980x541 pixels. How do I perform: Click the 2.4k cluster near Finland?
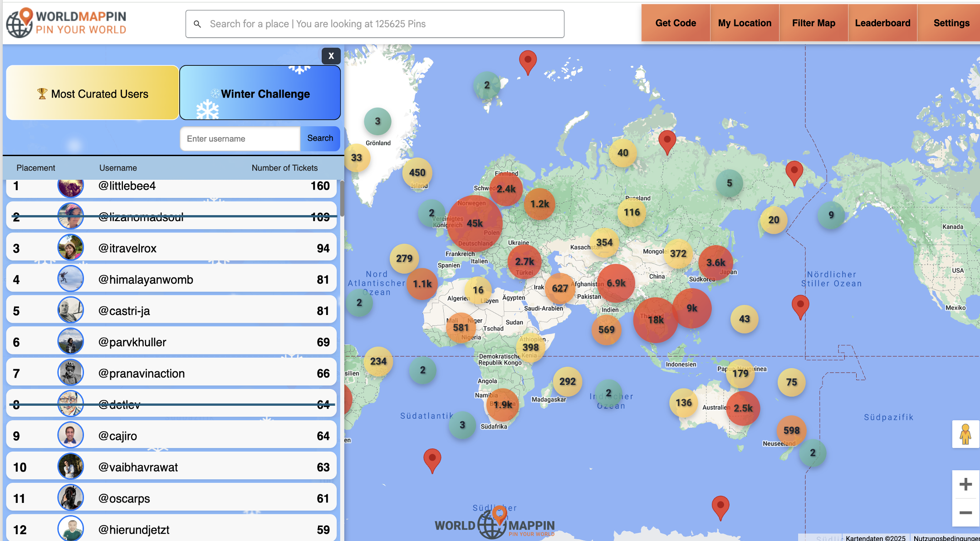click(506, 189)
